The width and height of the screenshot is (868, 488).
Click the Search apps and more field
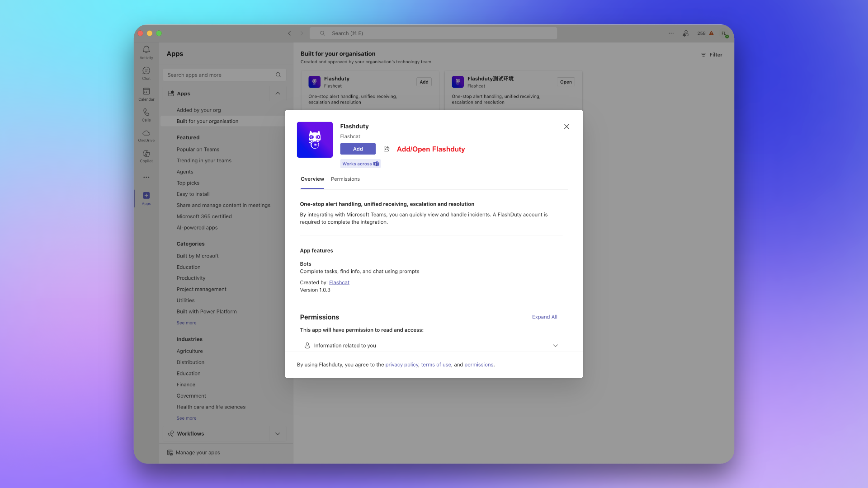[x=219, y=75]
